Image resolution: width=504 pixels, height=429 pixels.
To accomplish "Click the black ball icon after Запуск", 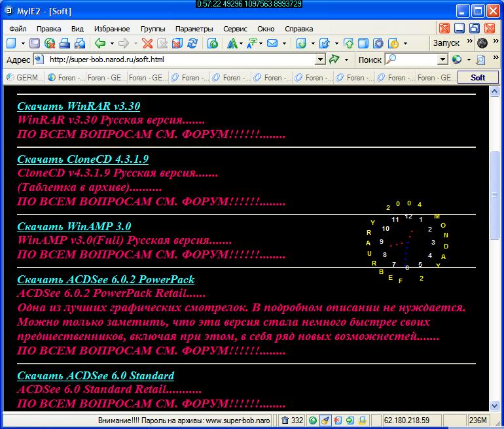I will tap(482, 43).
